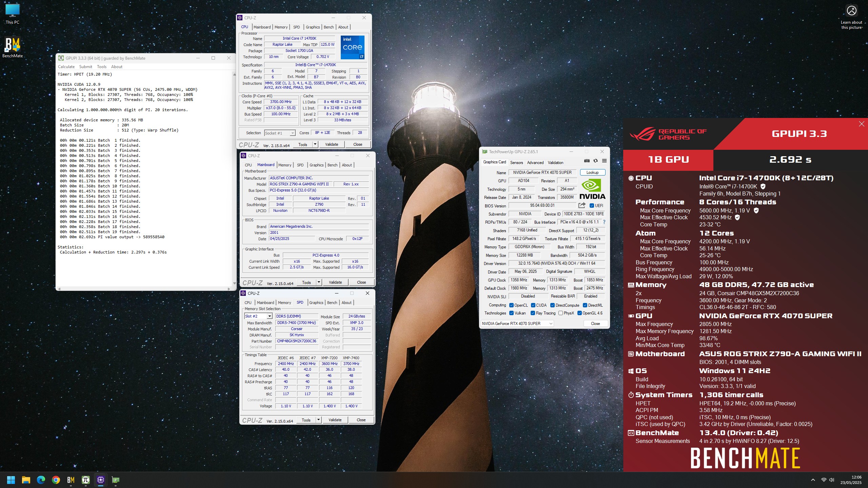Click the Core Speed value 3700.00 MHz
Image resolution: width=868 pixels, height=488 pixels.
[281, 102]
